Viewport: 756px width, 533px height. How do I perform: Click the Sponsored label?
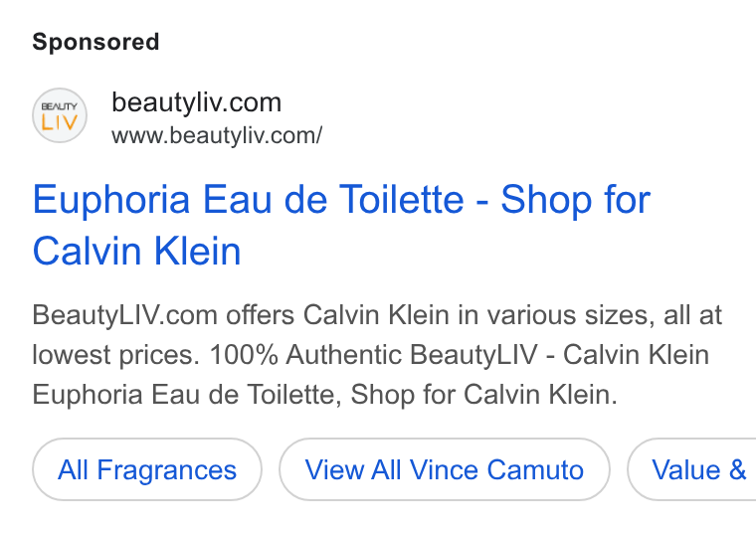tap(95, 42)
